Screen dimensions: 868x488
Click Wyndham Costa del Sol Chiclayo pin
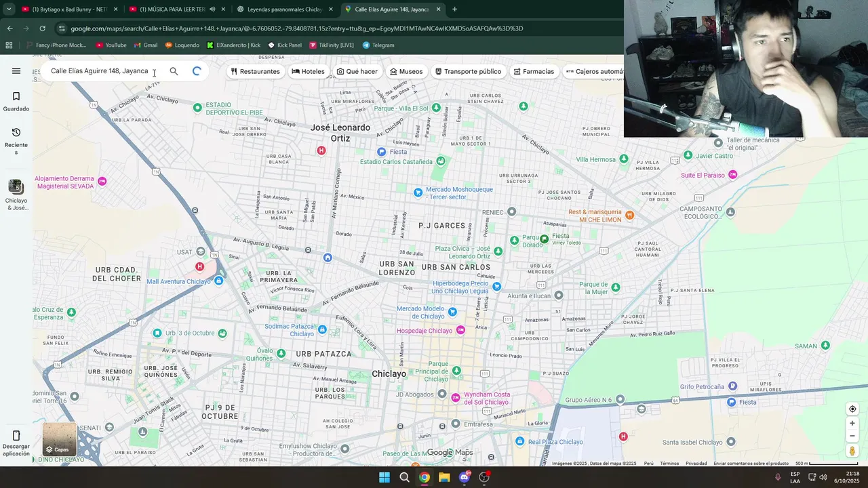456,397
